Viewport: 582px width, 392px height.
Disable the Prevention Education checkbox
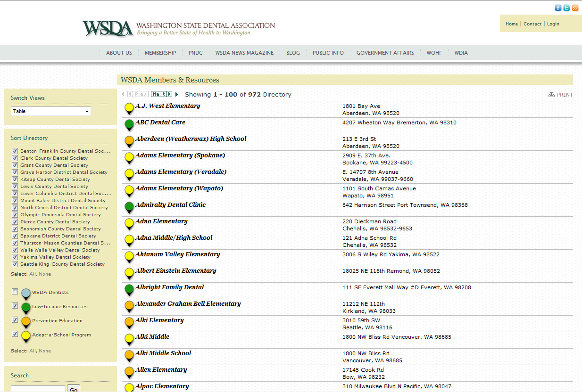click(x=15, y=320)
